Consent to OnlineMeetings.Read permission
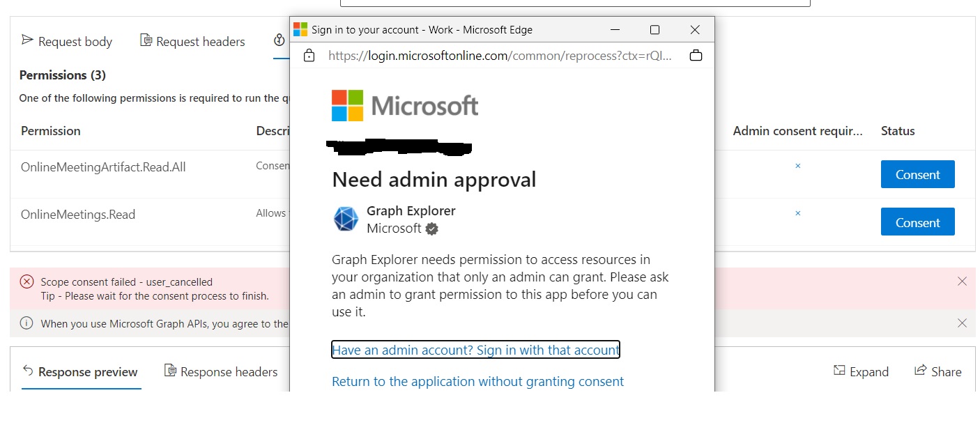 [x=917, y=222]
